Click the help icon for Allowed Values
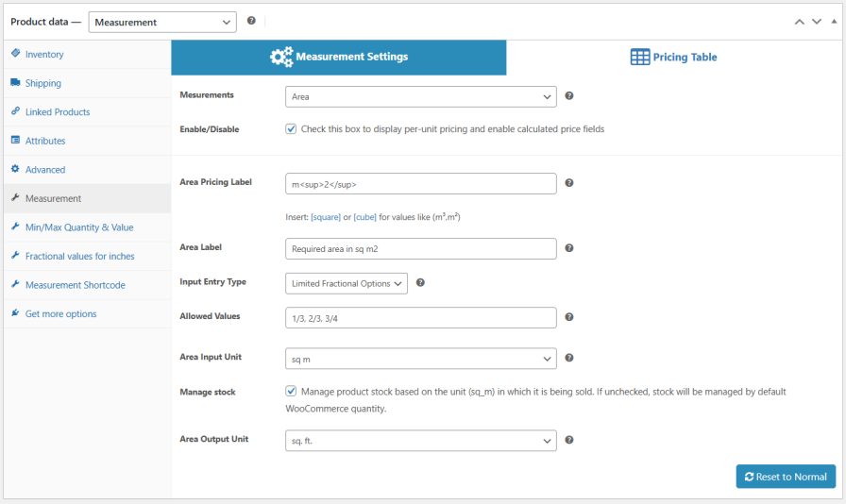The width and height of the screenshot is (846, 504). [569, 317]
